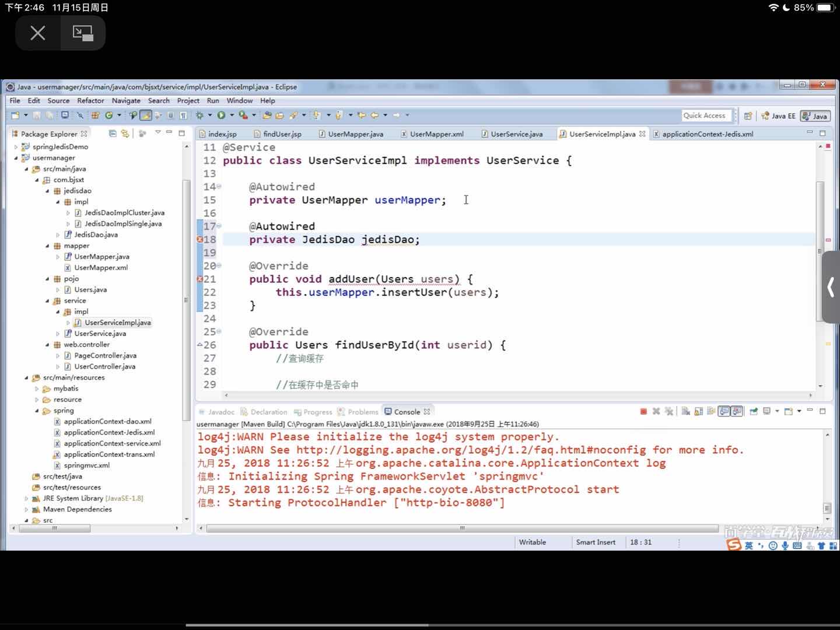Close the video player with X button
This screenshot has width=840, height=630.
[38, 33]
